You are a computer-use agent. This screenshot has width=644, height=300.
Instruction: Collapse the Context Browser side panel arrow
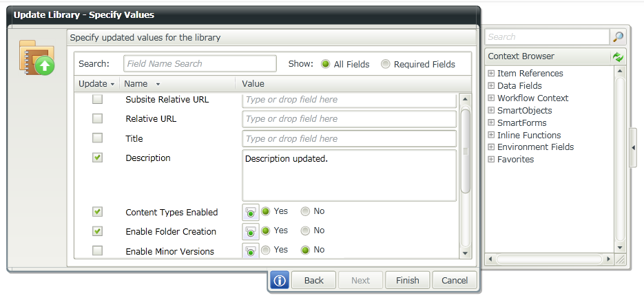click(633, 148)
